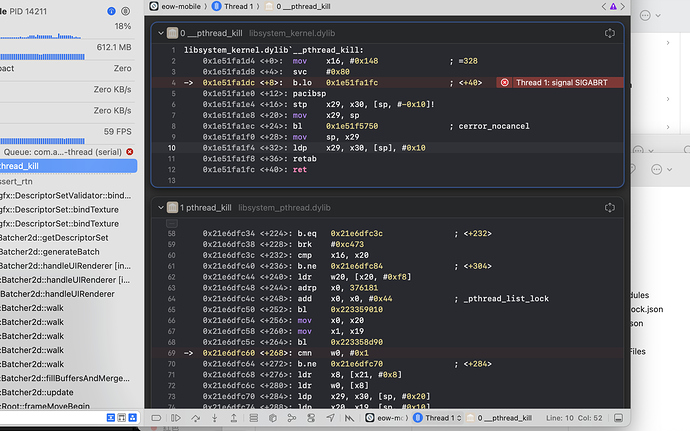Toggle the first filter button at the navigator bottom
This screenshot has height=431, width=690.
point(111,417)
